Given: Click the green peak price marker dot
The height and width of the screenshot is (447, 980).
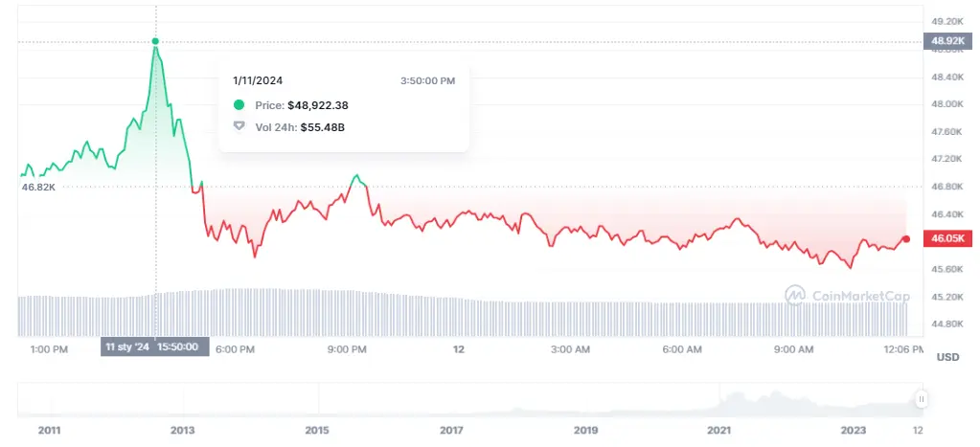Looking at the screenshot, I should pyautogui.click(x=155, y=41).
